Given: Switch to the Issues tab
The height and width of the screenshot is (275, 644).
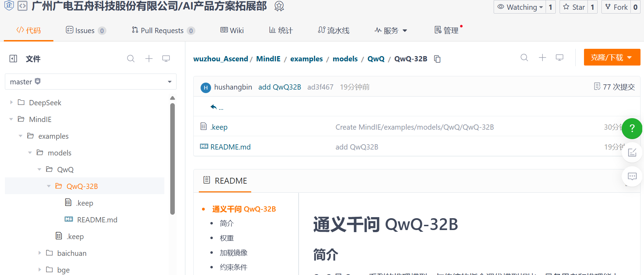Looking at the screenshot, I should pos(85,31).
